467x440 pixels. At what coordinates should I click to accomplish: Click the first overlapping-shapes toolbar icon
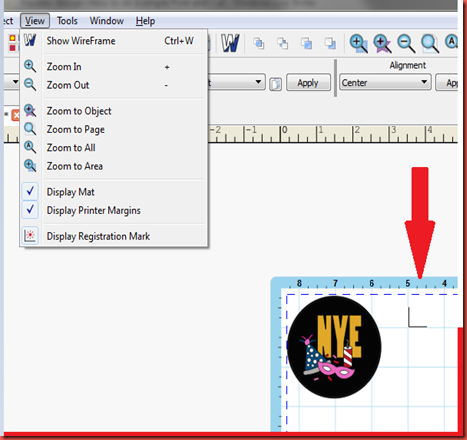tap(259, 43)
